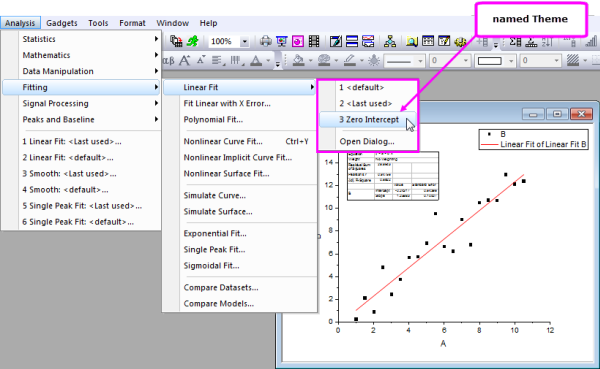Open the worksheet table icon
This screenshot has width=600, height=369.
[428, 41]
